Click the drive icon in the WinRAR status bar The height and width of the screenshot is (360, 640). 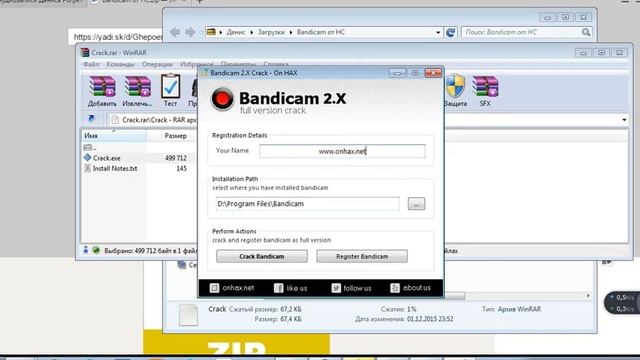(x=86, y=250)
